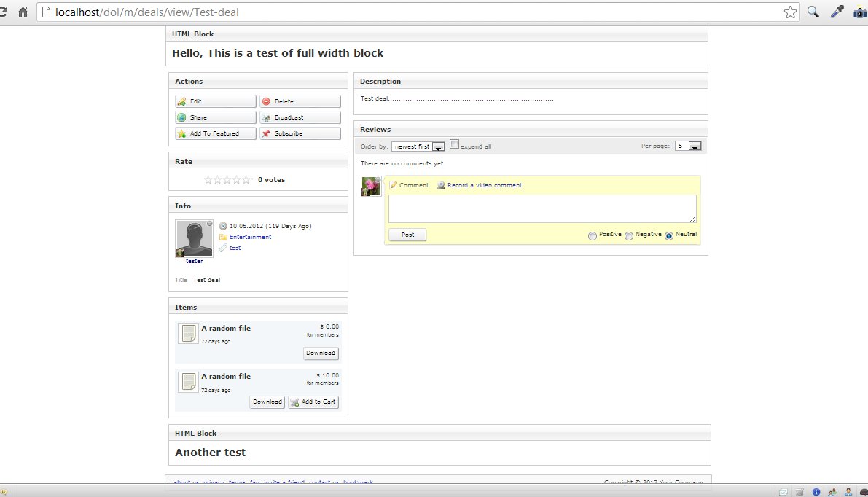
Task: Bookmark page with star icon
Action: coord(790,12)
